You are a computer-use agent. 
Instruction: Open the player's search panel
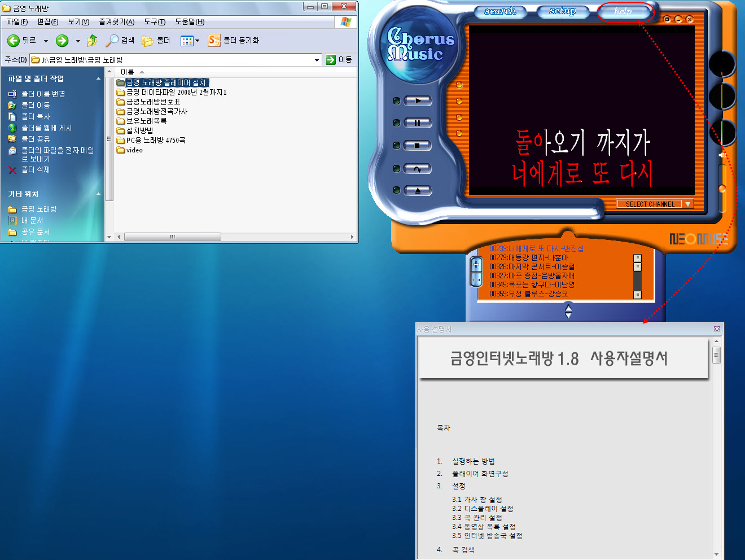500,11
